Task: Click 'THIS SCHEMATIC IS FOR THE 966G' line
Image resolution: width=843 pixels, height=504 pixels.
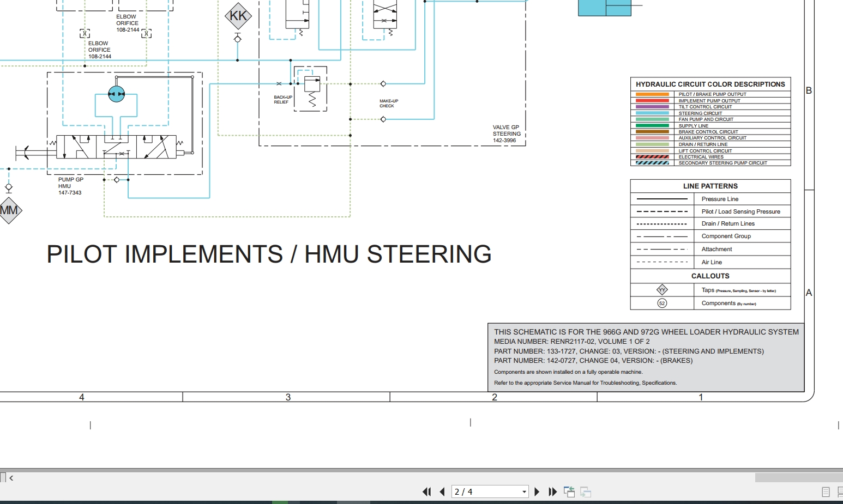Action: tap(646, 332)
